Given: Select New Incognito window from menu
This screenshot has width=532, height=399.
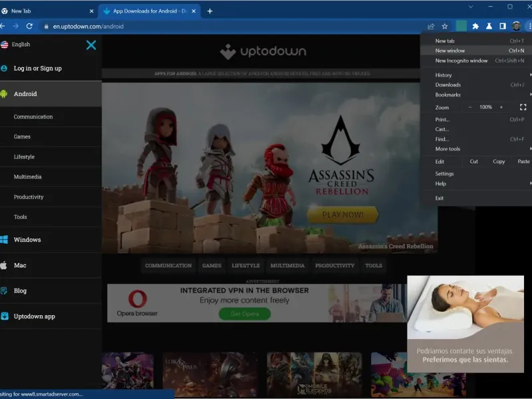Looking at the screenshot, I should pyautogui.click(x=462, y=61).
